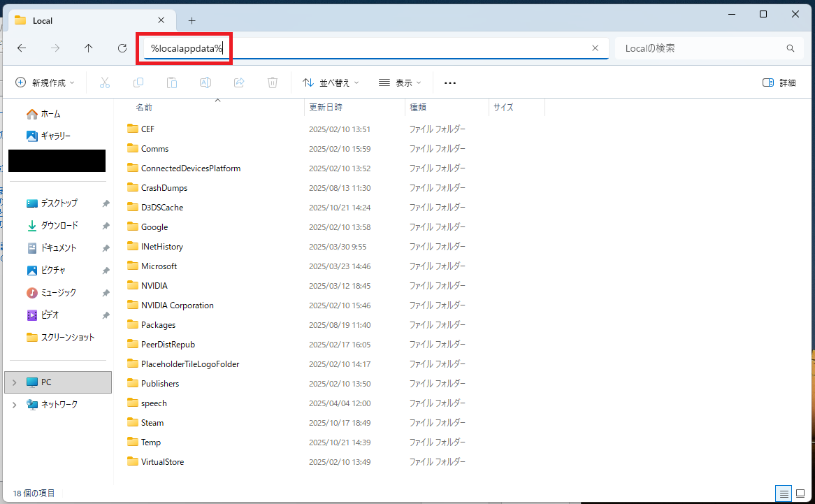Expand the ネットワーク tree node
The height and width of the screenshot is (504, 815).
click(14, 405)
